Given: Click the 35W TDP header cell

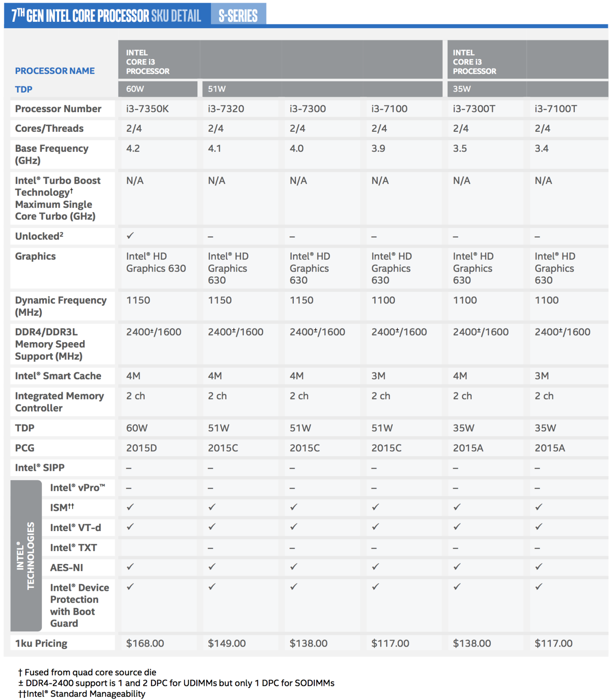Looking at the screenshot, I should pos(462,89).
